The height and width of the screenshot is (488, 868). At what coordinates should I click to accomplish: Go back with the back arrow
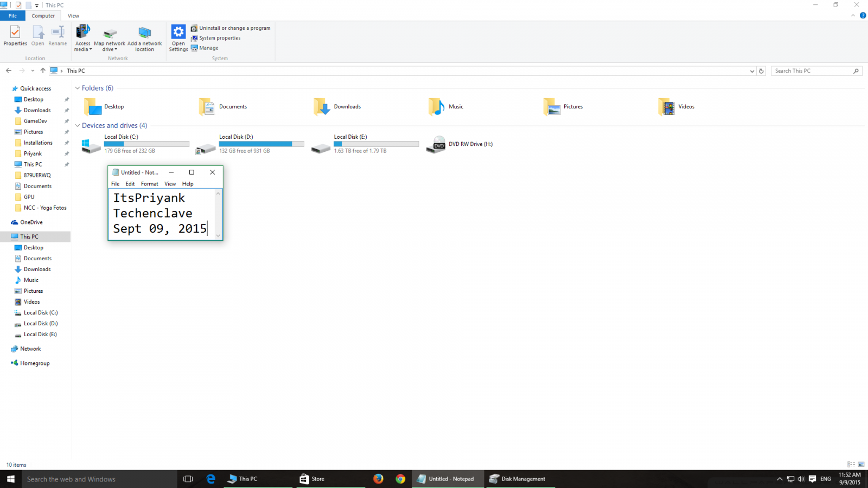(x=9, y=70)
